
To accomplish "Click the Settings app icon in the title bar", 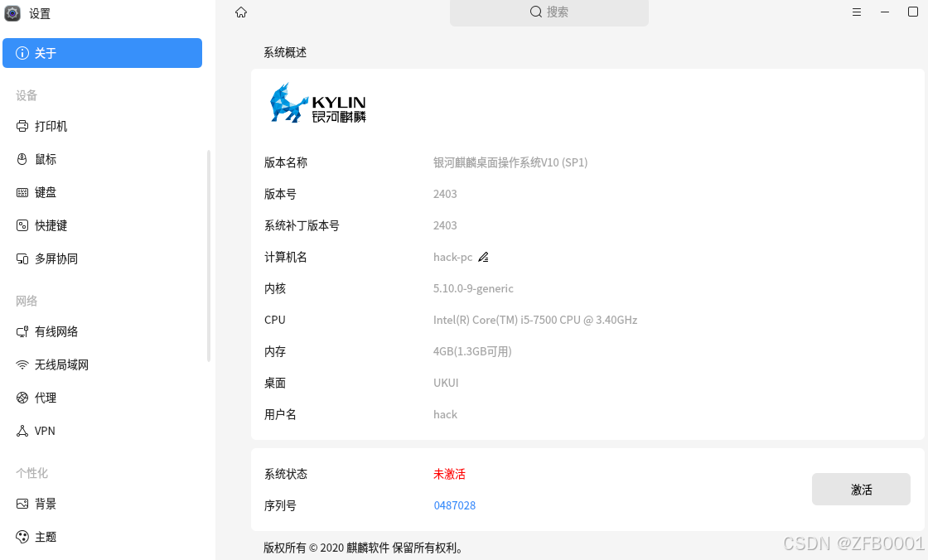I will coord(12,13).
